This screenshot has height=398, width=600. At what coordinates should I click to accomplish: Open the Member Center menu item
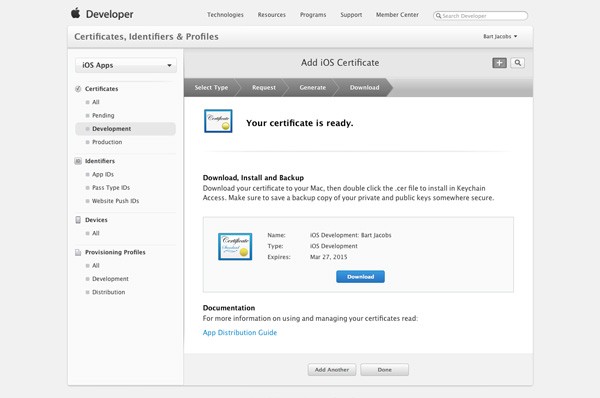pyautogui.click(x=397, y=15)
